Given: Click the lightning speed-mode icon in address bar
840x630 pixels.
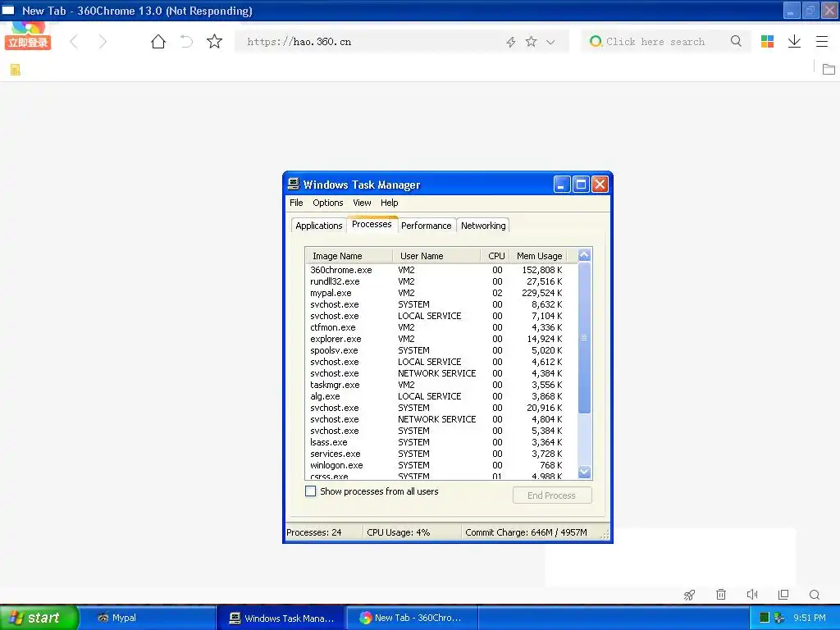Looking at the screenshot, I should coord(511,42).
